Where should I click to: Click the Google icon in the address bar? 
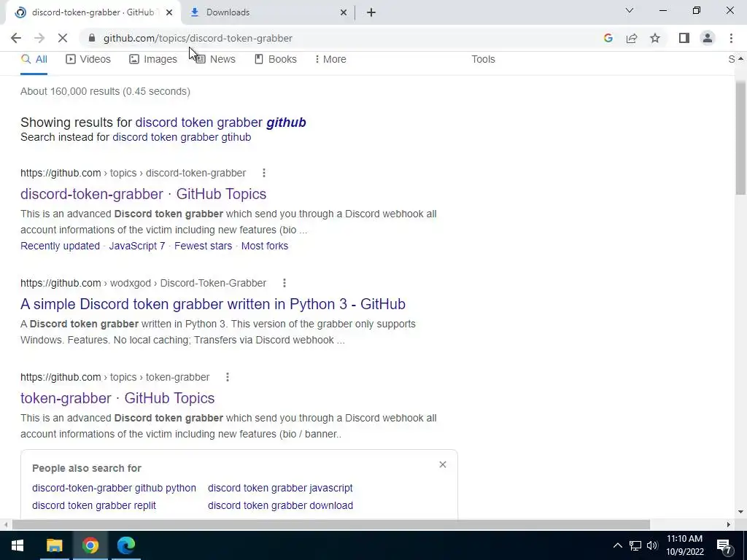608,38
